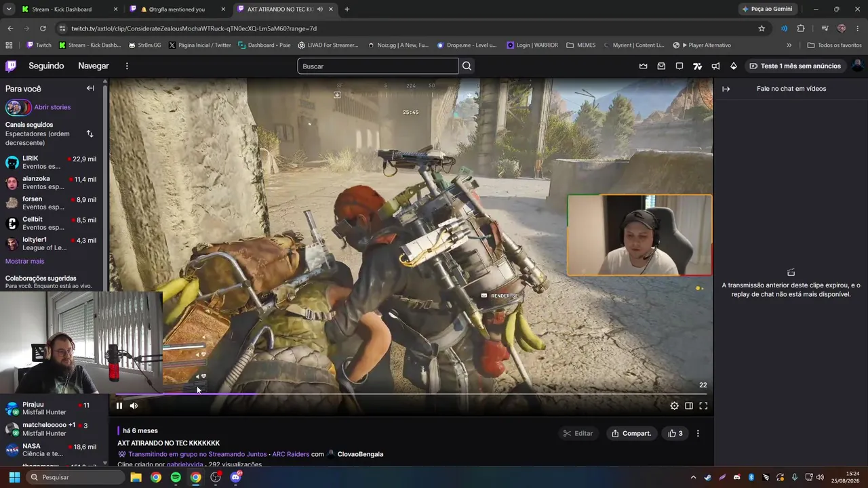The height and width of the screenshot is (488, 868).
Task: Pause the clip playback
Action: click(119, 406)
